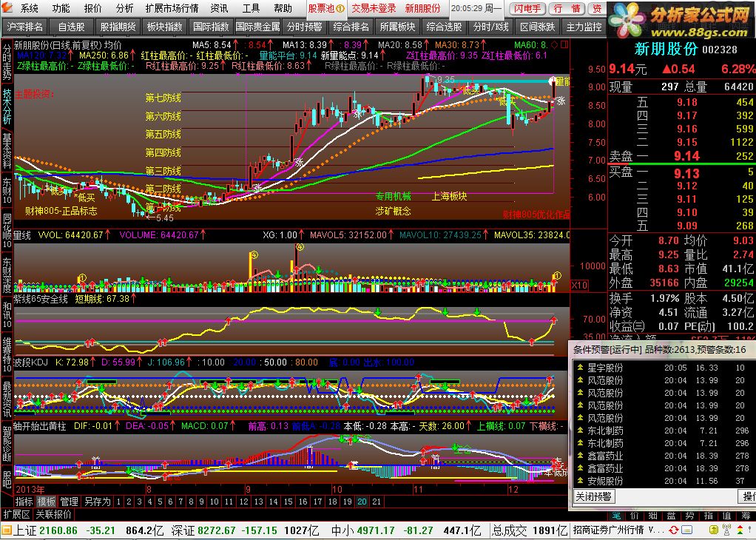Image resolution: width=756 pixels, height=540 pixels.
Task: Open the 指 index tab
Action: pos(708,516)
